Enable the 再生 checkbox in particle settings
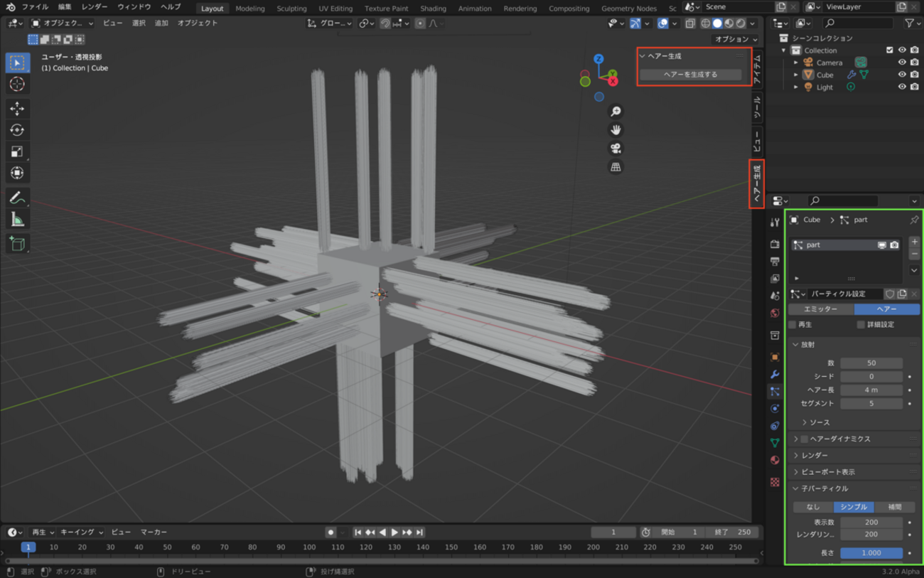Viewport: 924px width, 578px height. 793,325
